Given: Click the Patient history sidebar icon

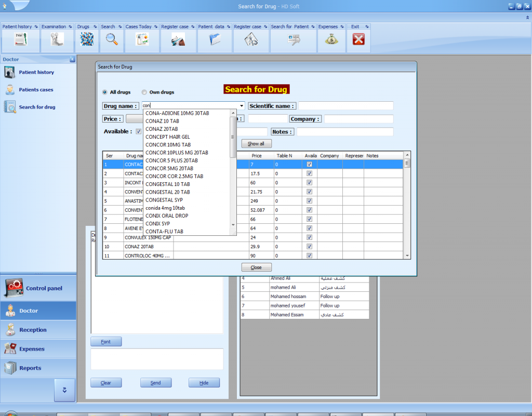Looking at the screenshot, I should pos(9,72).
